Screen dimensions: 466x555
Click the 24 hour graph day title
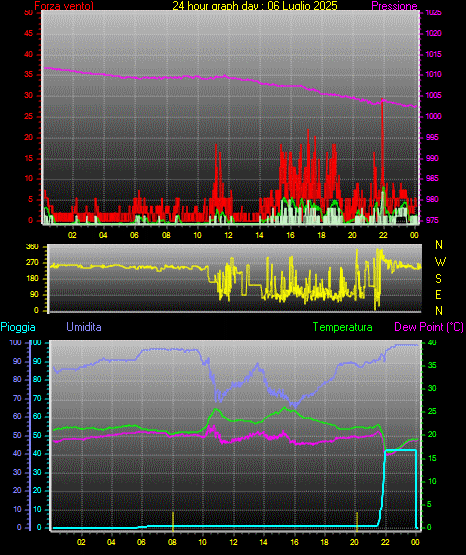pos(255,6)
